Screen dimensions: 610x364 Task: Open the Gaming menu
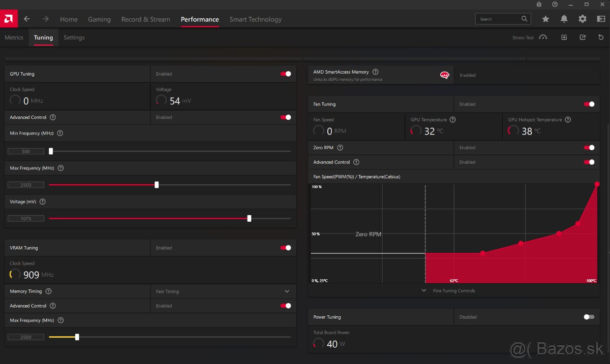pyautogui.click(x=99, y=19)
